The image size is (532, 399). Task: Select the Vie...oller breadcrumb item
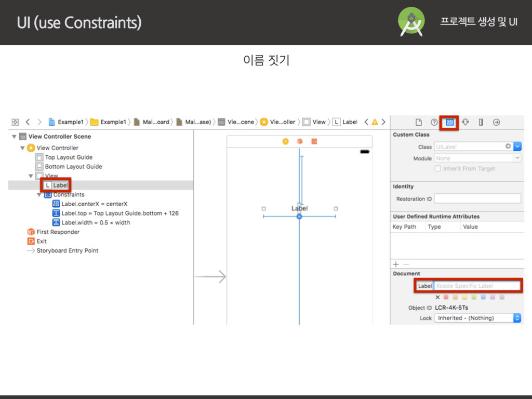[278, 122]
